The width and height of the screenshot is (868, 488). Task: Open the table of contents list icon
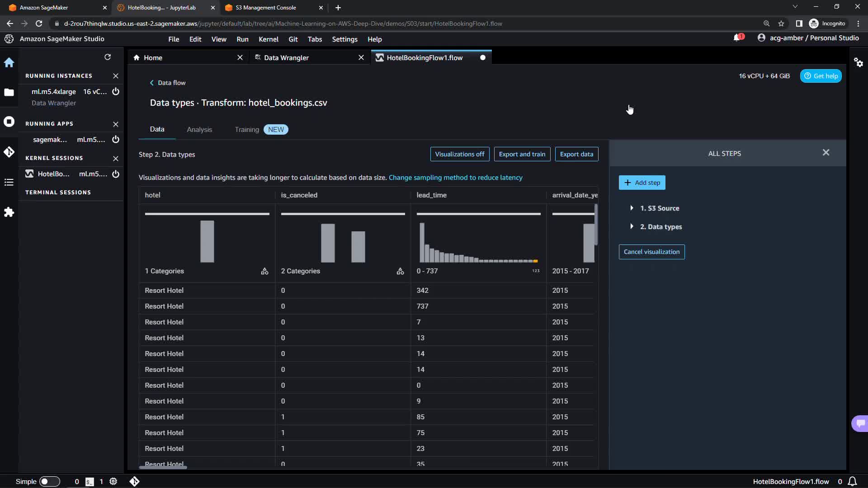tap(9, 182)
